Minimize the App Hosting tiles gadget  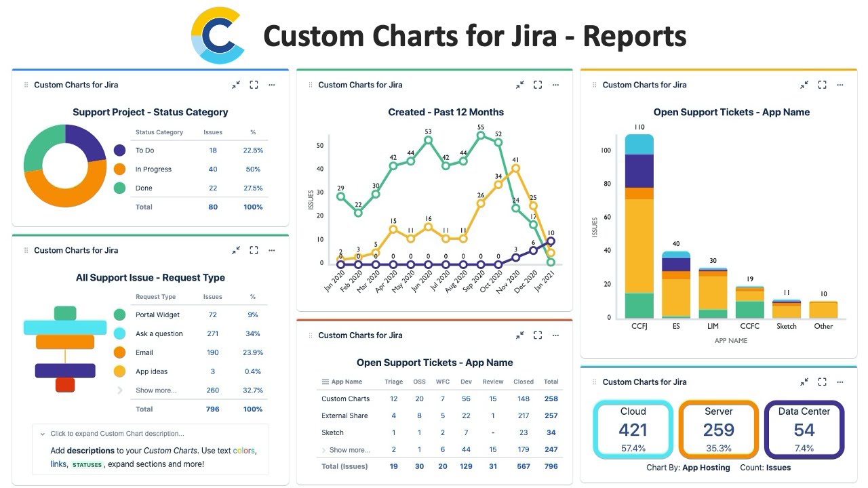(x=804, y=382)
